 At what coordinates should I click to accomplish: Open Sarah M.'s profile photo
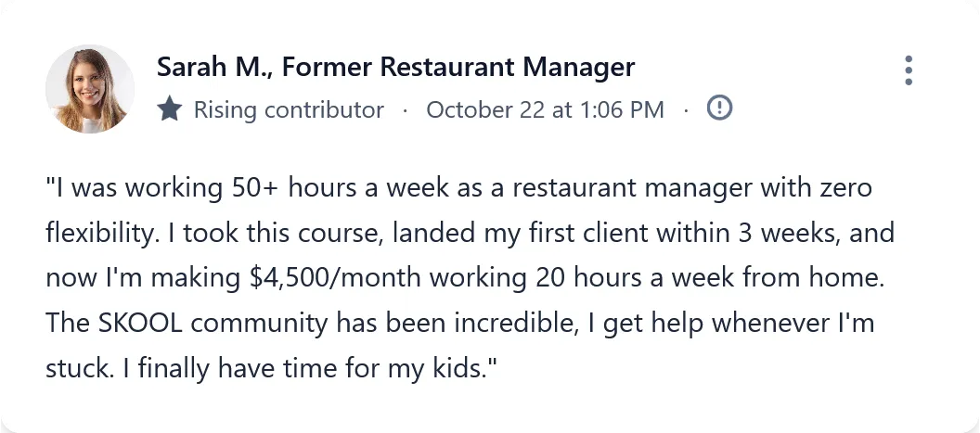pyautogui.click(x=90, y=89)
